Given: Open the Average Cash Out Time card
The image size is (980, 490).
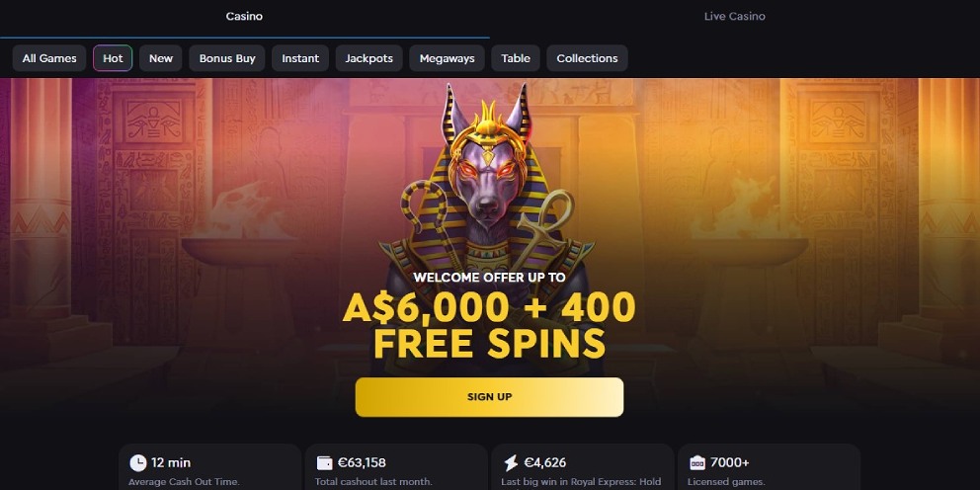Looking at the screenshot, I should click(210, 467).
